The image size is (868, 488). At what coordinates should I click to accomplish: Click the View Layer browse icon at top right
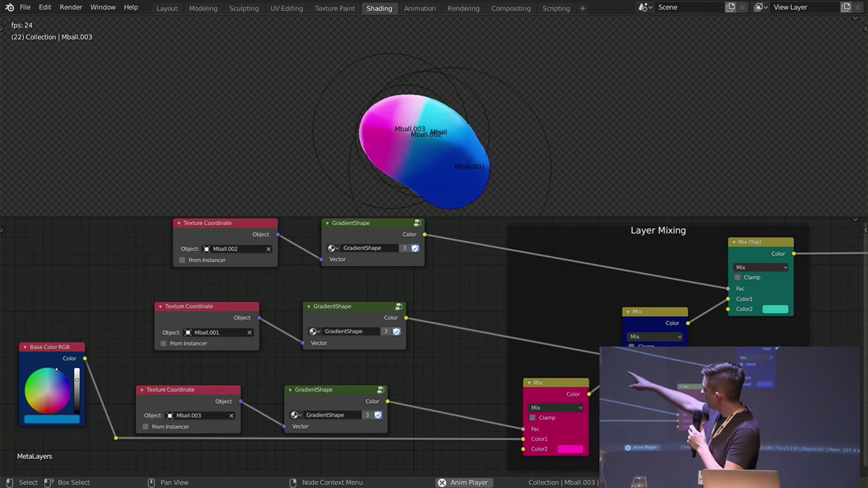[761, 7]
